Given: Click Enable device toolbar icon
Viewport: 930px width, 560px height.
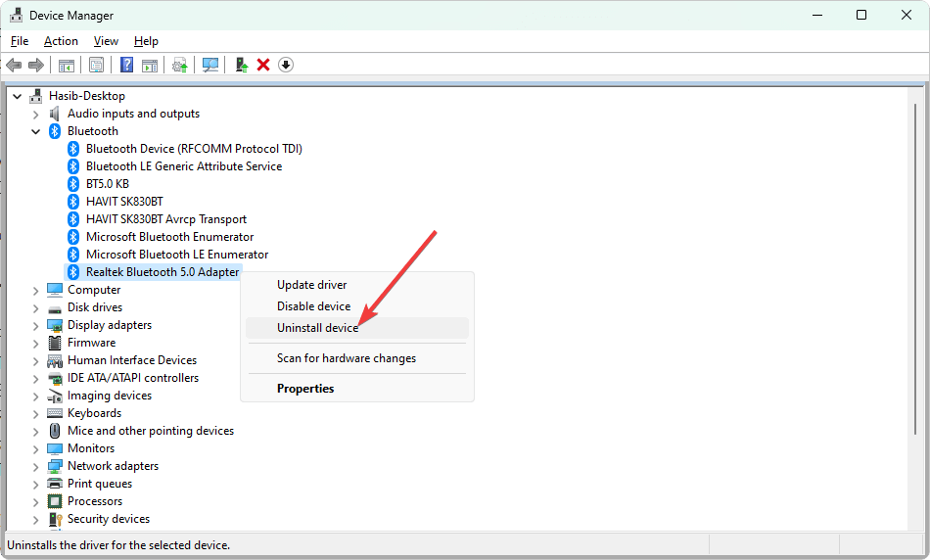Looking at the screenshot, I should point(241,65).
